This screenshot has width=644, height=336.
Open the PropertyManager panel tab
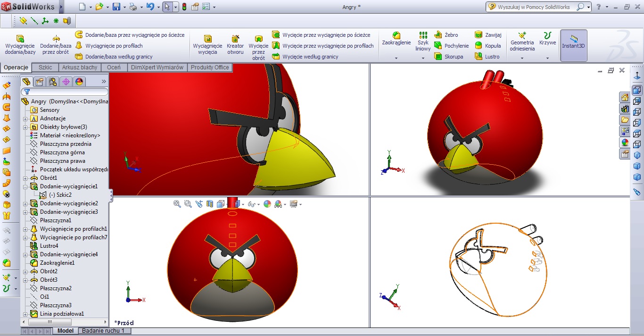click(x=40, y=82)
